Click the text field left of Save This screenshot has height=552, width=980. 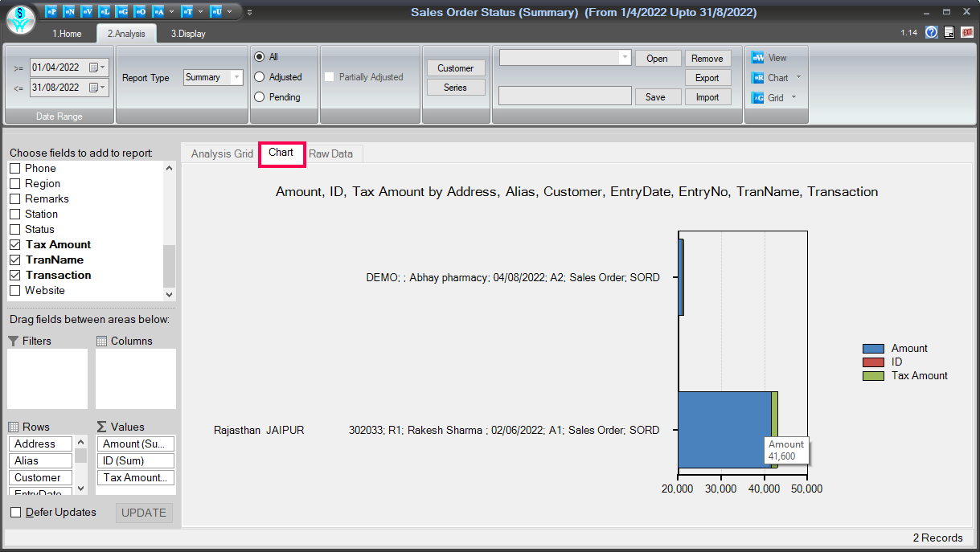tap(564, 96)
